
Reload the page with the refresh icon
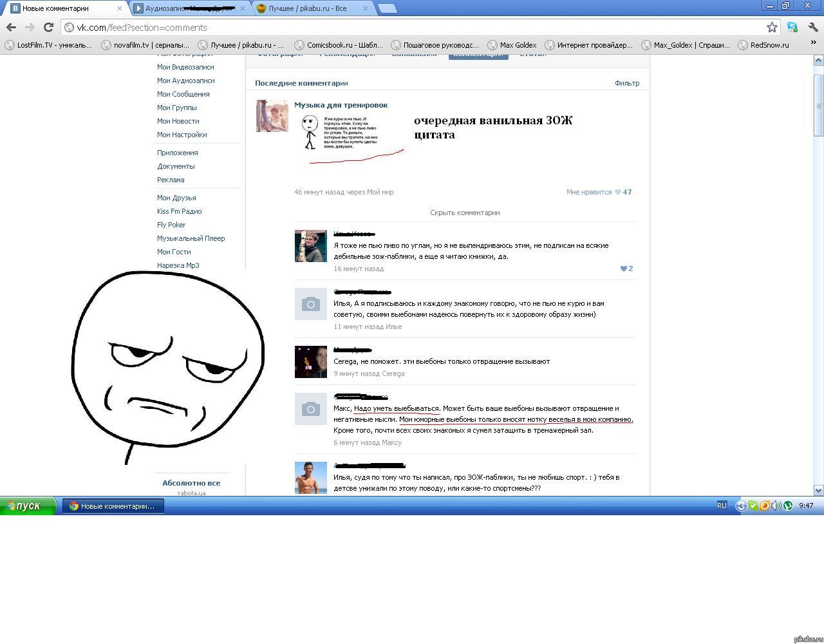coord(48,27)
